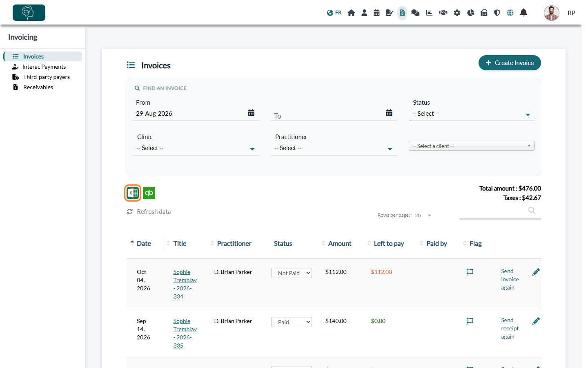Open the calendar icon in top bar
The image size is (588, 368).
tap(376, 13)
